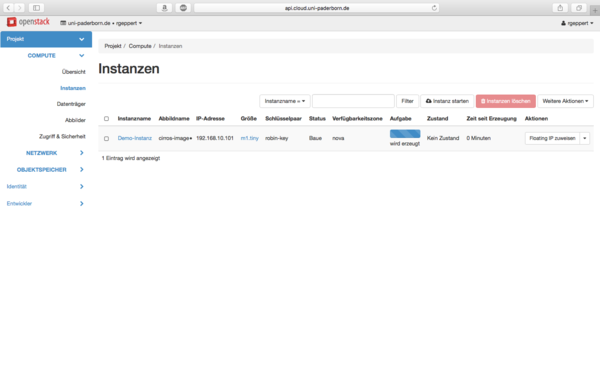This screenshot has width=600, height=375.
Task: Click the filter text input field
Action: [x=353, y=101]
